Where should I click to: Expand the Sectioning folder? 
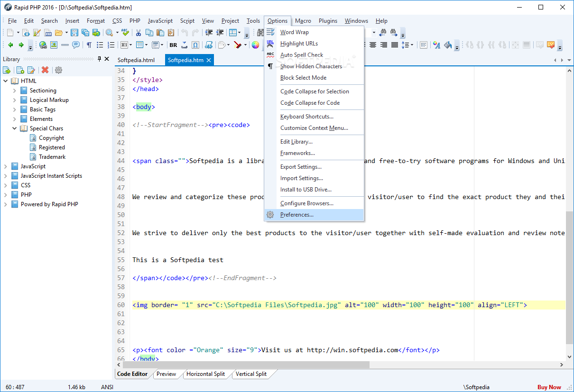(14, 91)
